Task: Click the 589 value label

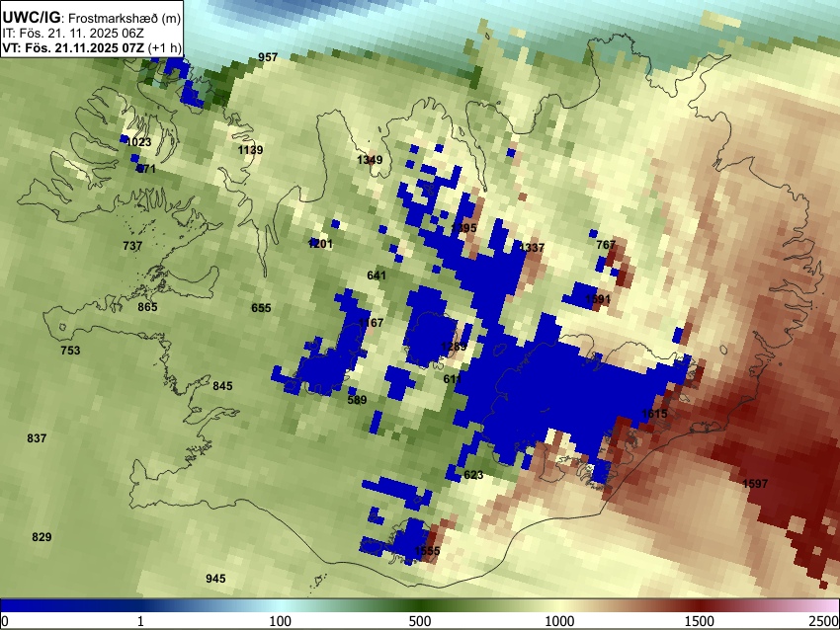Action: tap(357, 400)
